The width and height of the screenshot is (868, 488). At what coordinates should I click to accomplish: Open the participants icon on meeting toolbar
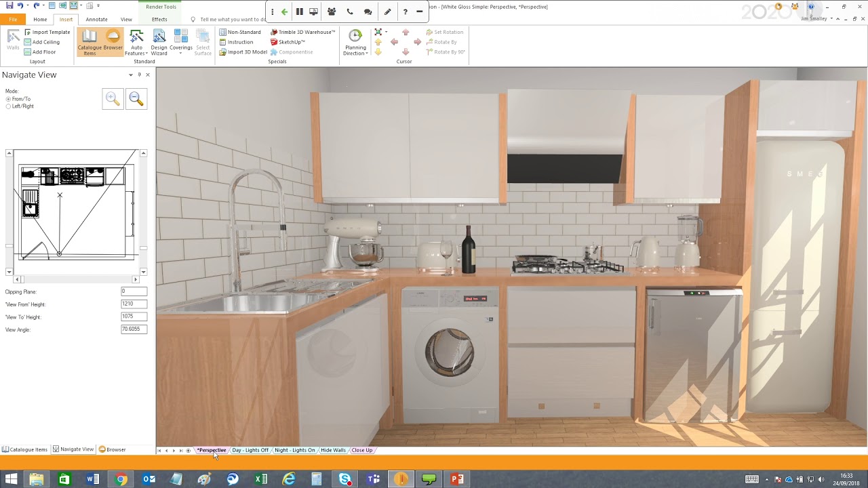[x=332, y=12]
